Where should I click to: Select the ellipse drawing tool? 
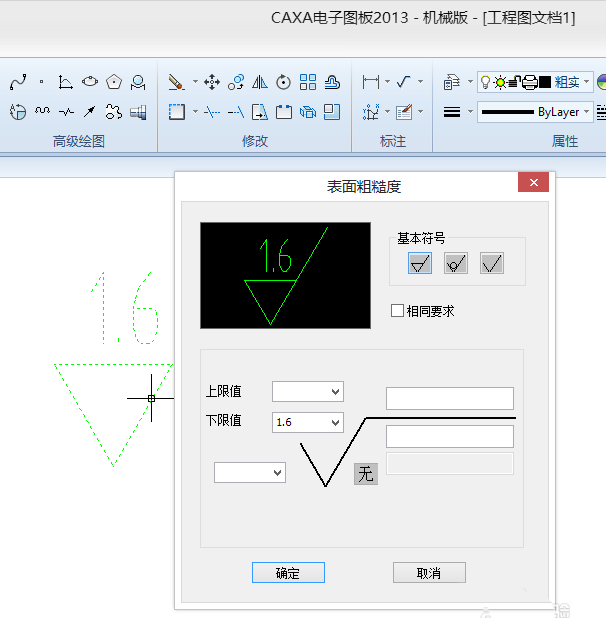(x=90, y=82)
